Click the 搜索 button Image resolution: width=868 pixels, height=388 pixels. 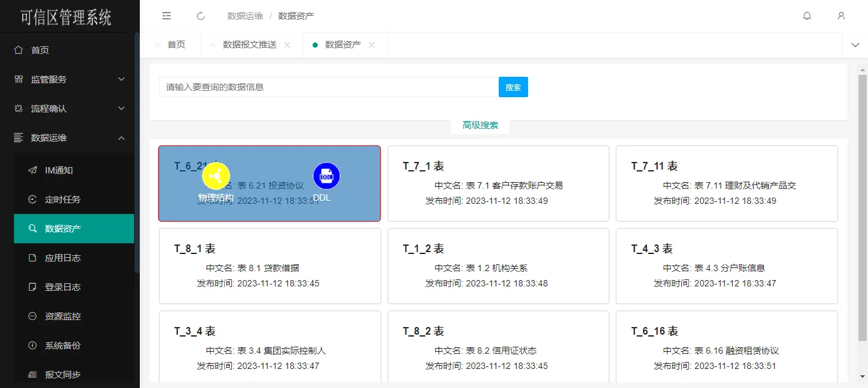(x=513, y=87)
